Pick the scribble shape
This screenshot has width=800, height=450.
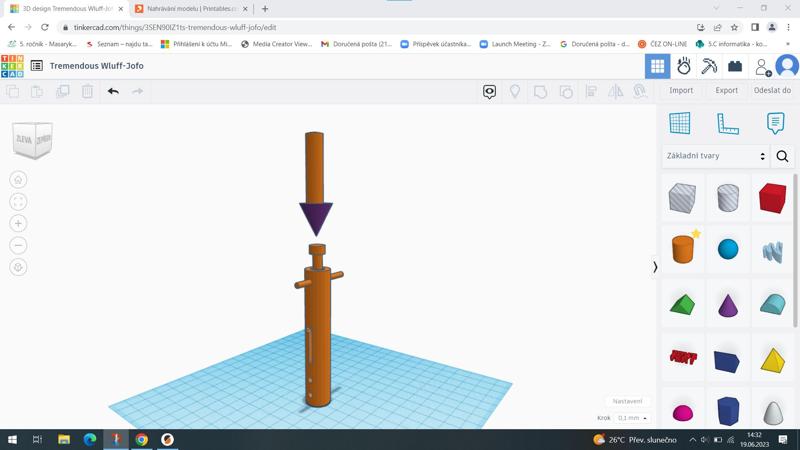(x=772, y=252)
